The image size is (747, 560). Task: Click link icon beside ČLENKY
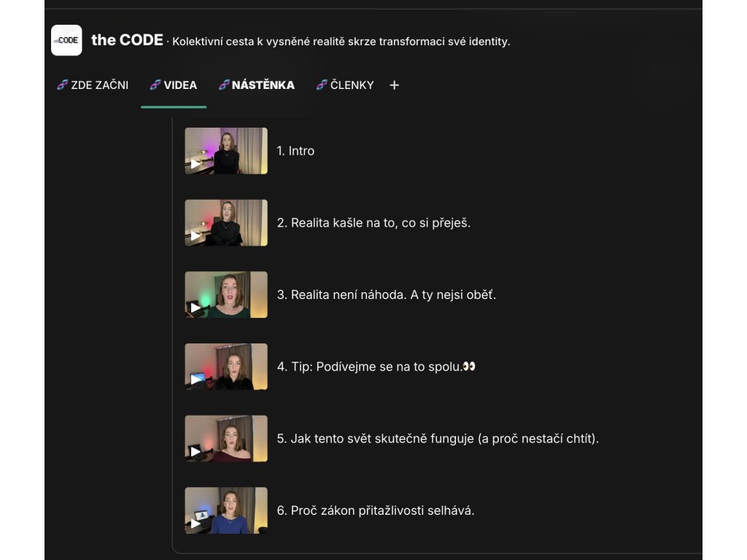pyautogui.click(x=322, y=85)
